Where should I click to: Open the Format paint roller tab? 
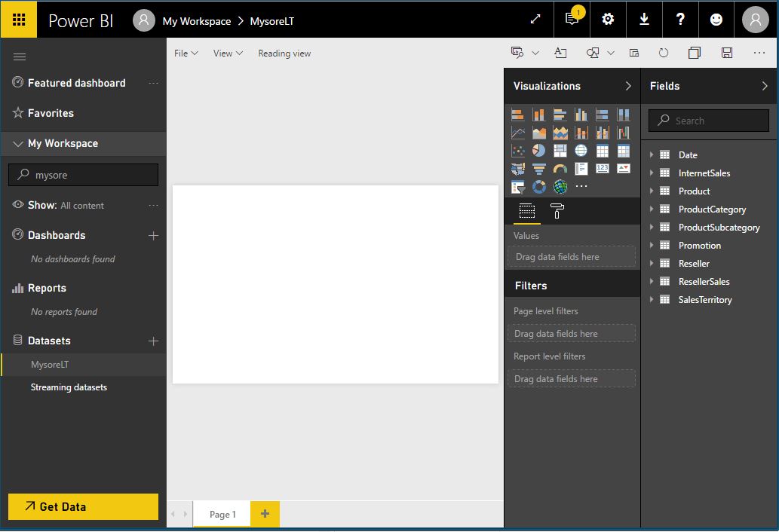tap(557, 211)
